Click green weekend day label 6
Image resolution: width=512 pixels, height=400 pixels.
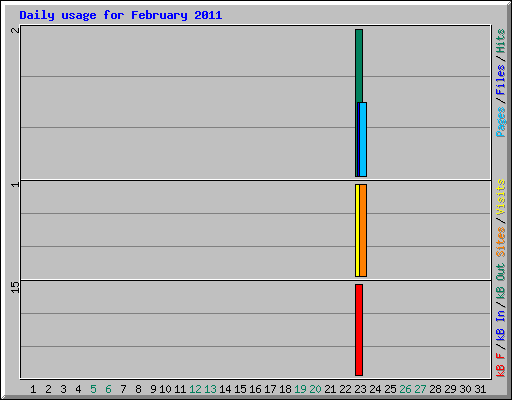tap(108, 389)
